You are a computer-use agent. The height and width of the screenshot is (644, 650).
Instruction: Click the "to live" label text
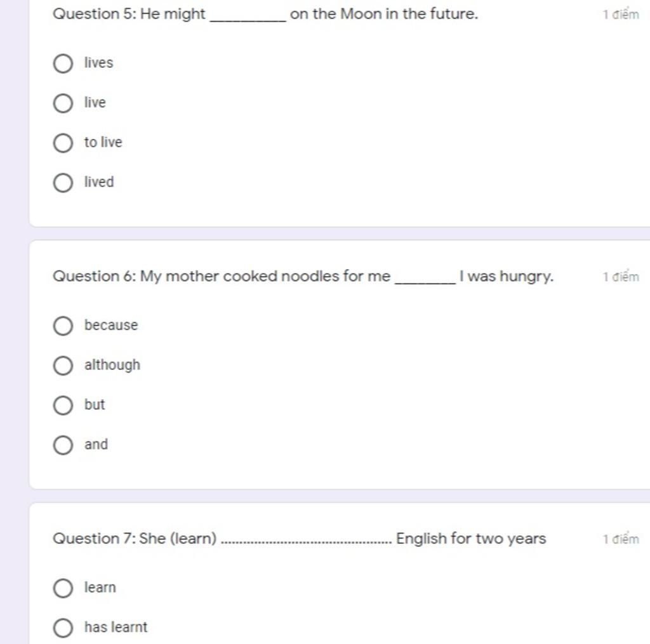pos(103,142)
